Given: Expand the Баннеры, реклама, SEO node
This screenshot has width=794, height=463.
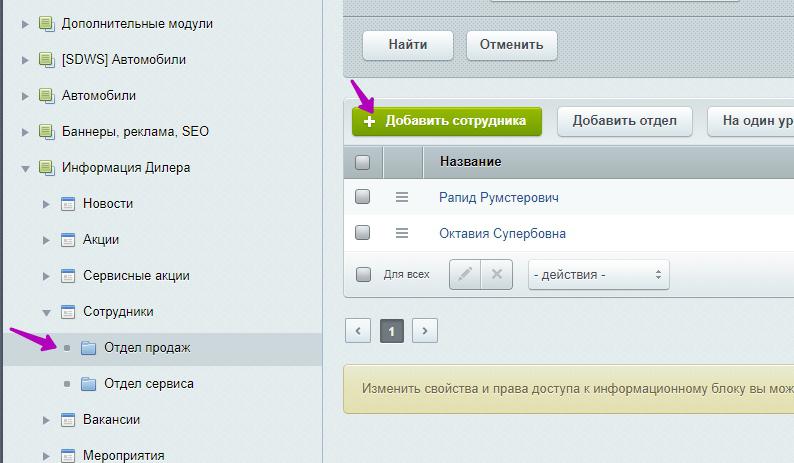Looking at the screenshot, I should pyautogui.click(x=25, y=132).
